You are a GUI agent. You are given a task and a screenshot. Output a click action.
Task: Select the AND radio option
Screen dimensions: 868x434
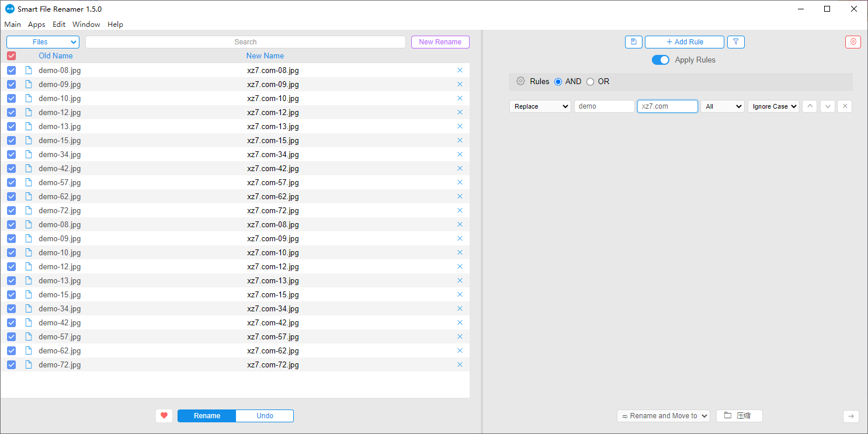pos(558,82)
